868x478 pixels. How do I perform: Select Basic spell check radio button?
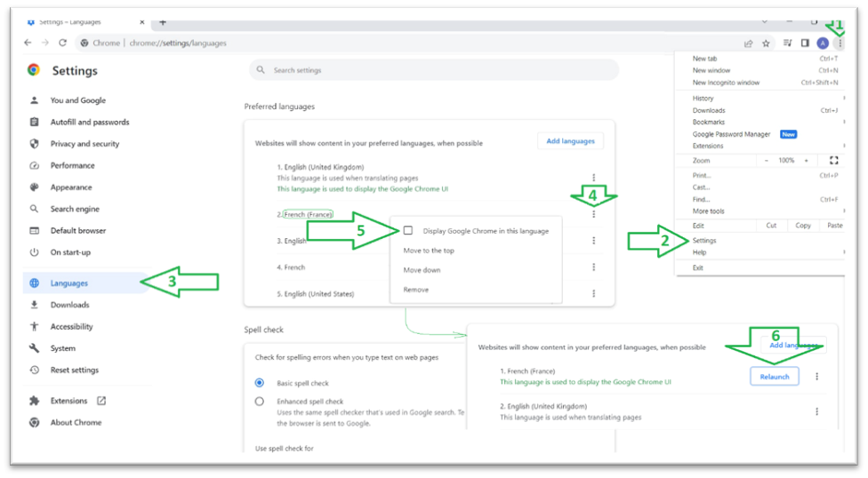pyautogui.click(x=259, y=382)
